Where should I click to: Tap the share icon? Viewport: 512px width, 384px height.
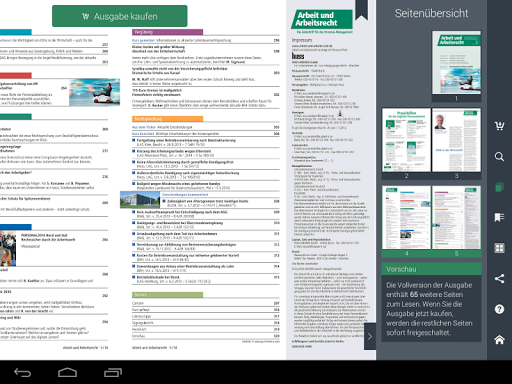coord(499,279)
